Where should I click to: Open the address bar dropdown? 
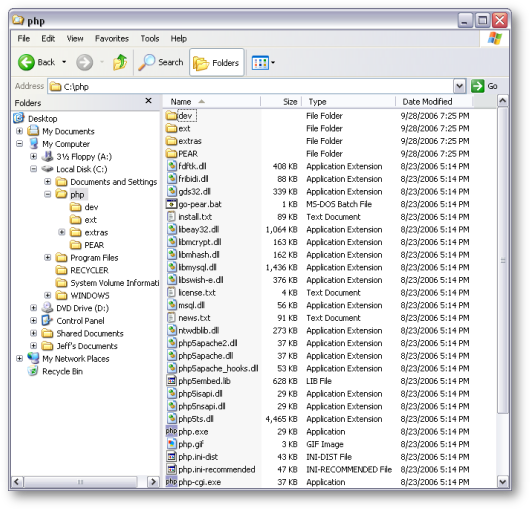tap(459, 86)
